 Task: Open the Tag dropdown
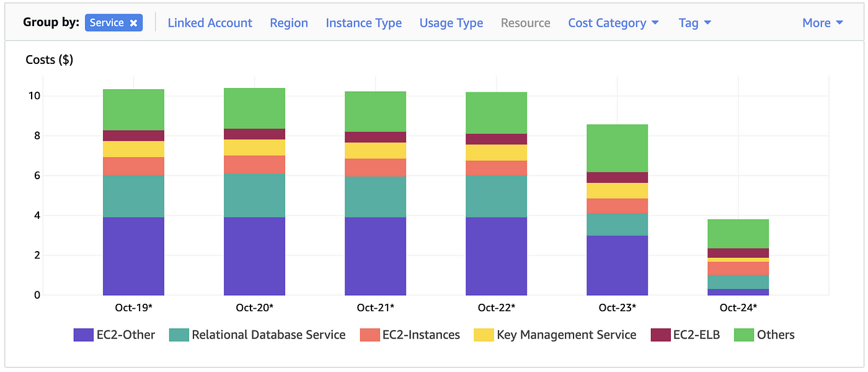coord(695,23)
